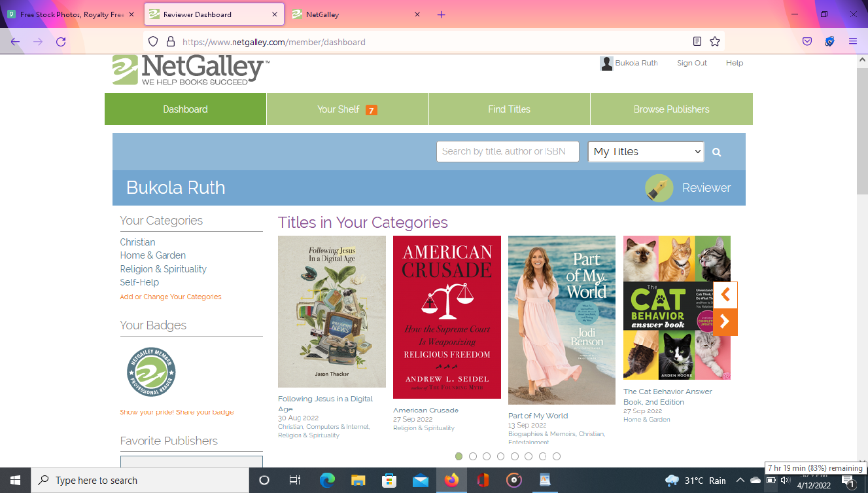Launch Microsoft Edge from taskbar
868x493 pixels.
pyautogui.click(x=327, y=481)
